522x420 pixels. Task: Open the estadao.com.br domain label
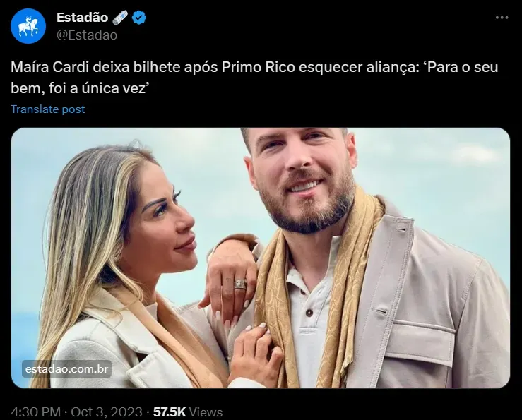[66, 369]
